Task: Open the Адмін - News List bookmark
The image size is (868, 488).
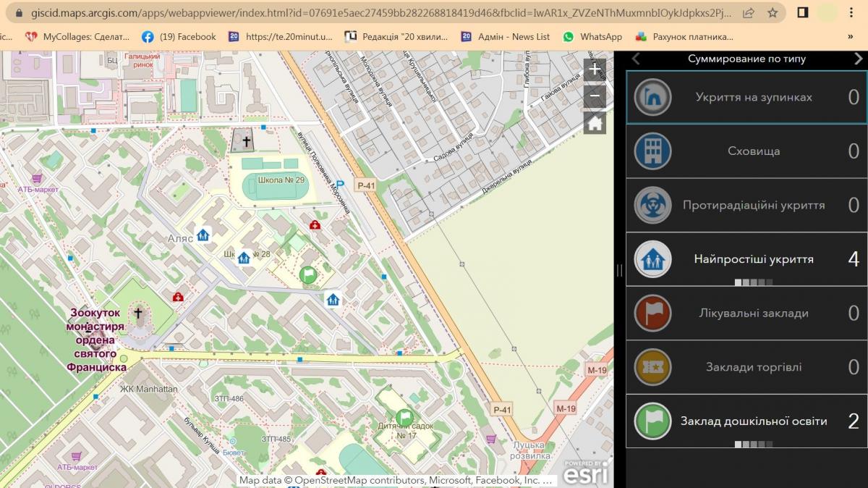Action: point(506,36)
